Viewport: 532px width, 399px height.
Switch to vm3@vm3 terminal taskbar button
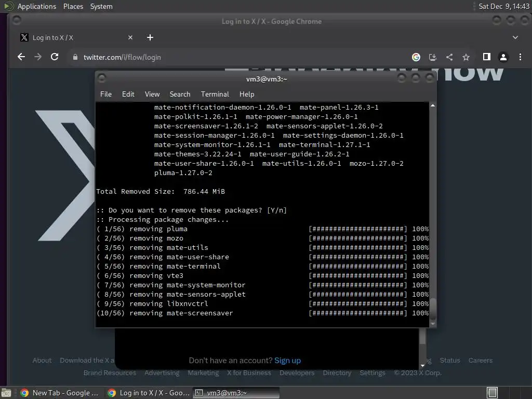[236, 393]
